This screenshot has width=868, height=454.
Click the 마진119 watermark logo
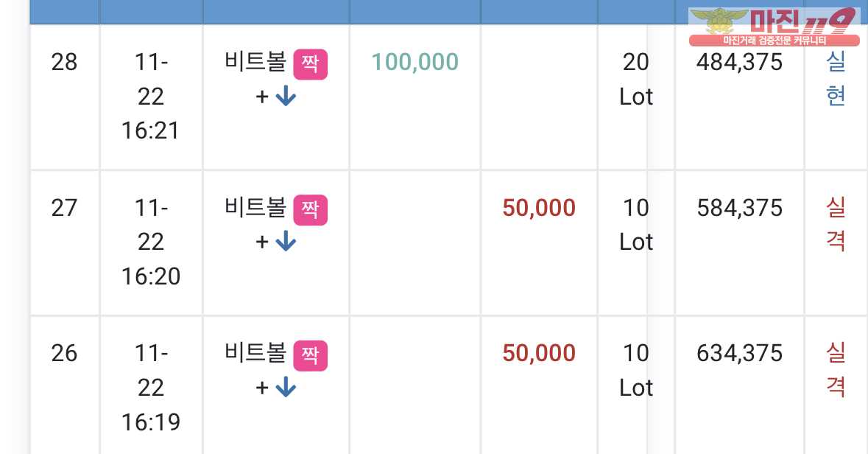[x=774, y=26]
